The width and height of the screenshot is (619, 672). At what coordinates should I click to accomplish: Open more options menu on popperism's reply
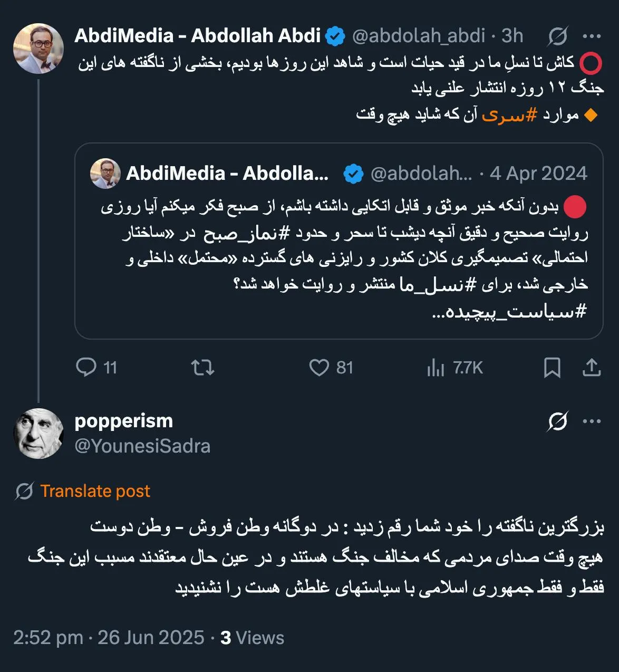click(x=592, y=421)
